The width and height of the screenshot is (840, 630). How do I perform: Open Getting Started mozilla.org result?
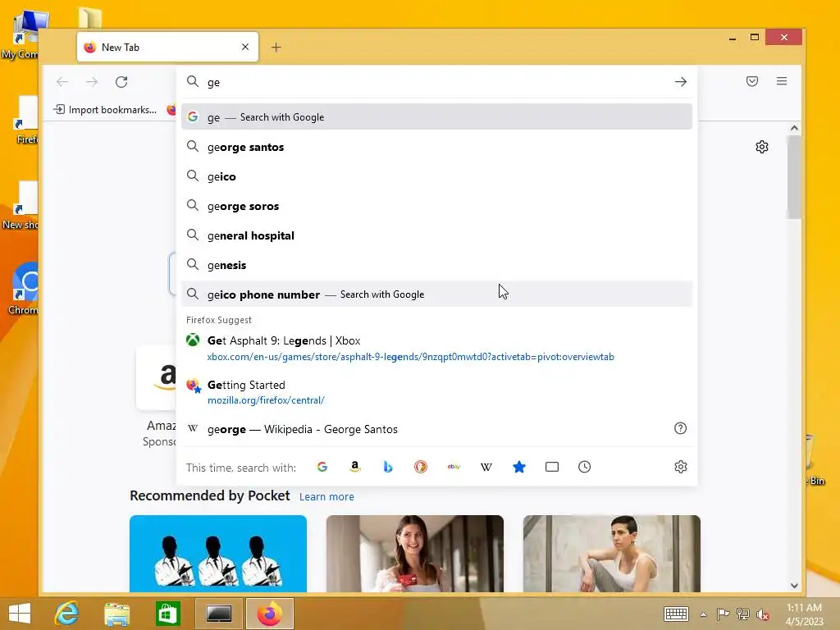pos(436,392)
